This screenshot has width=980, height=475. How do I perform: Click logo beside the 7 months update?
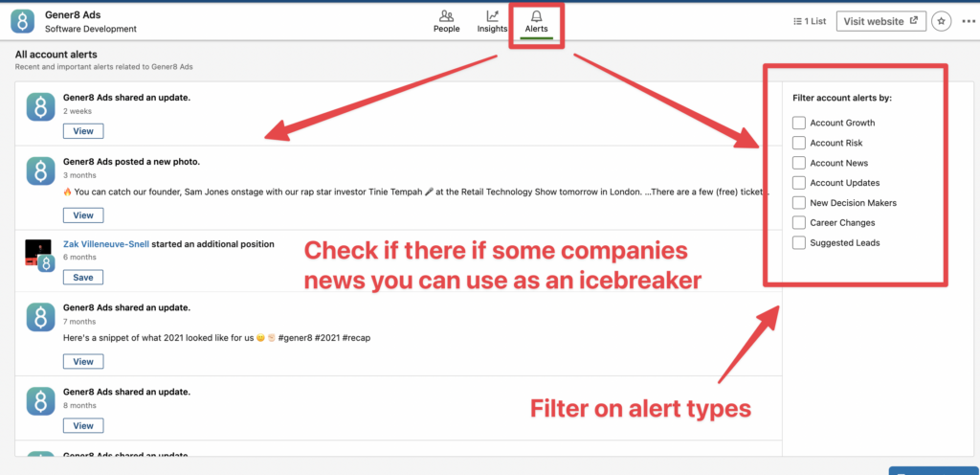coord(40,317)
